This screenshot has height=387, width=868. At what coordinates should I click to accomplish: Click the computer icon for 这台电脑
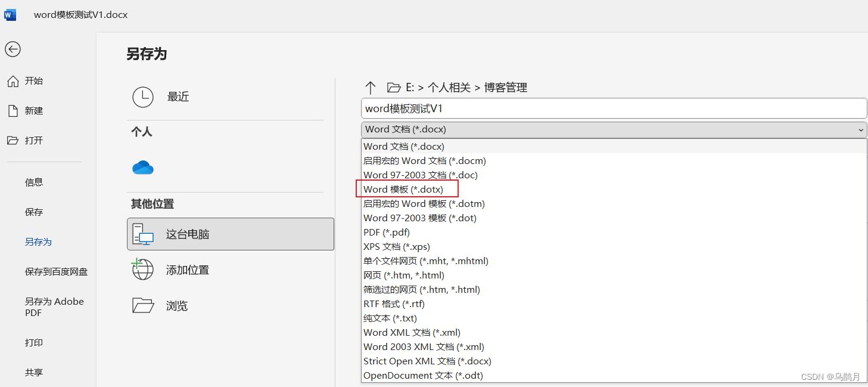tap(142, 234)
